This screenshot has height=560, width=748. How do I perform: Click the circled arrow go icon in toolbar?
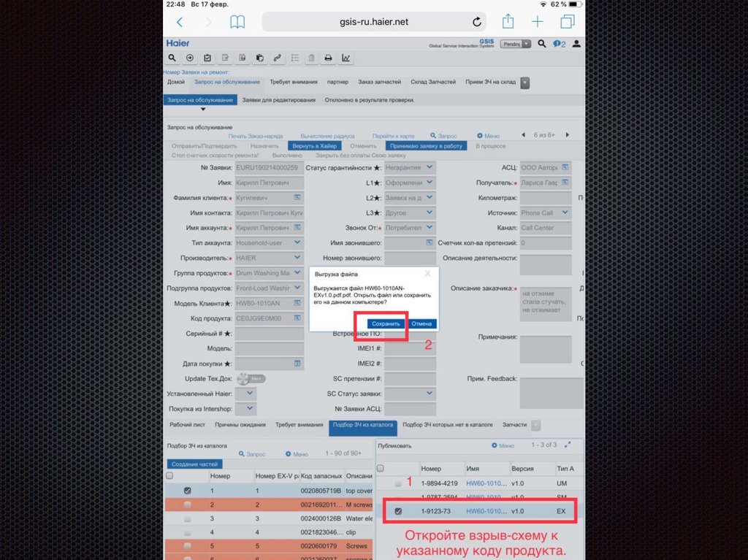tap(190, 58)
